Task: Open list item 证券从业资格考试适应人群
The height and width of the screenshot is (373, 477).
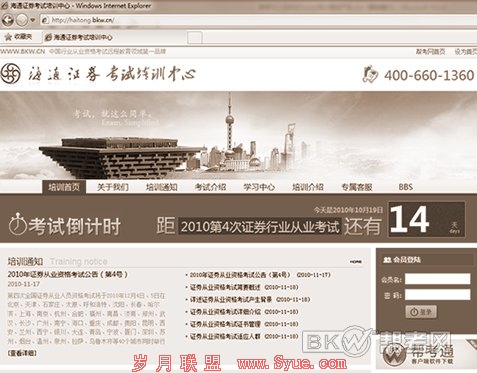Action: (x=244, y=336)
